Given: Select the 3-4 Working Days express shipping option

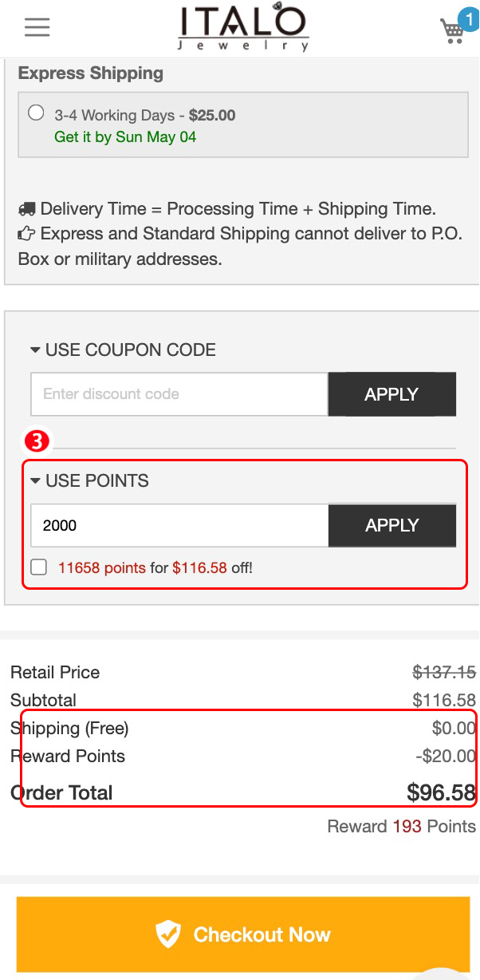Looking at the screenshot, I should click(36, 113).
